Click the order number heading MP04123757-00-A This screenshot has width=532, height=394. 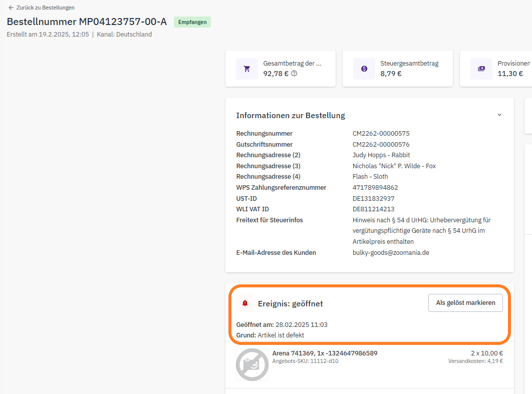point(87,22)
